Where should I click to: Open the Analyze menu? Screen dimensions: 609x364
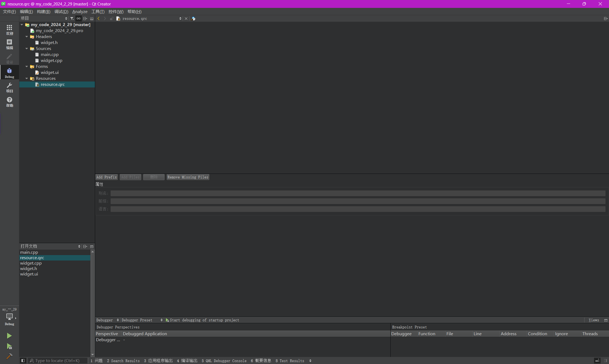pyautogui.click(x=80, y=12)
